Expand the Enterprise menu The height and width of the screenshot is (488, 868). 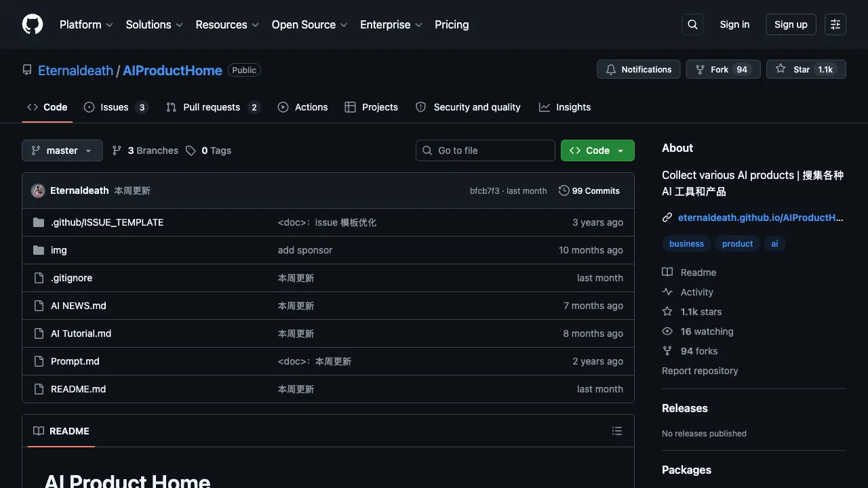[391, 24]
